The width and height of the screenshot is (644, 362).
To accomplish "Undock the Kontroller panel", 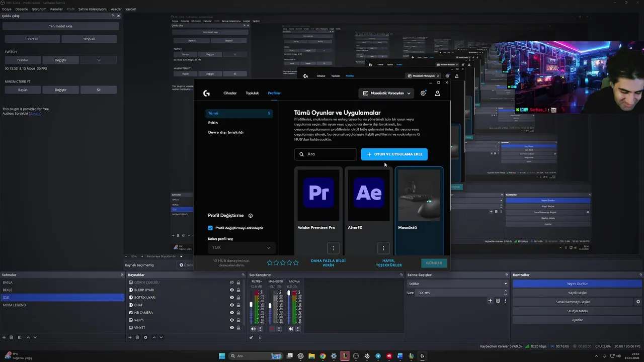I will (x=640, y=275).
